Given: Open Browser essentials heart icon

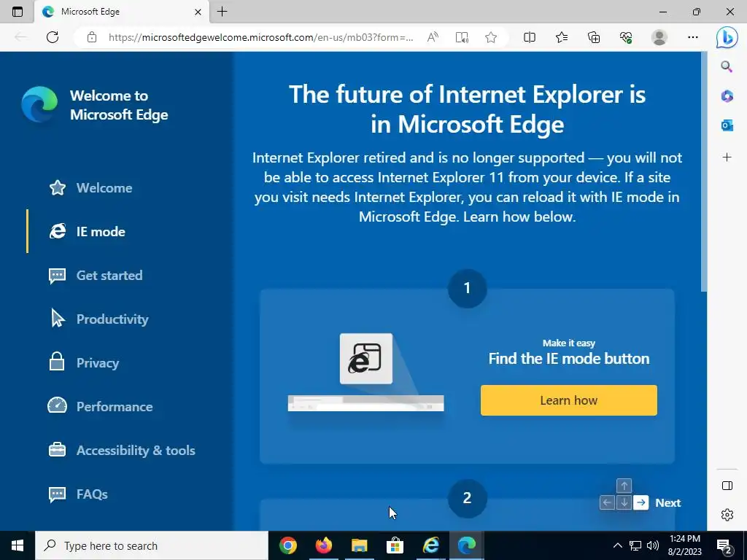Looking at the screenshot, I should click(x=626, y=37).
